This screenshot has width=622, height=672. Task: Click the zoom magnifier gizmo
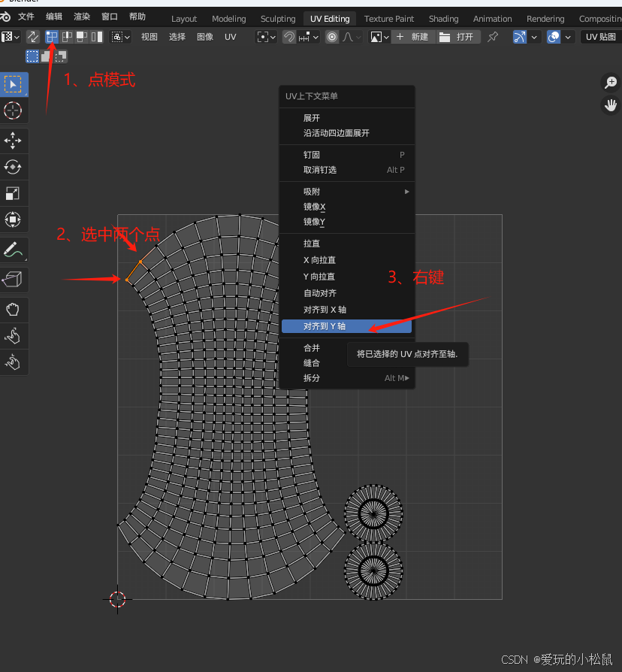coord(611,82)
